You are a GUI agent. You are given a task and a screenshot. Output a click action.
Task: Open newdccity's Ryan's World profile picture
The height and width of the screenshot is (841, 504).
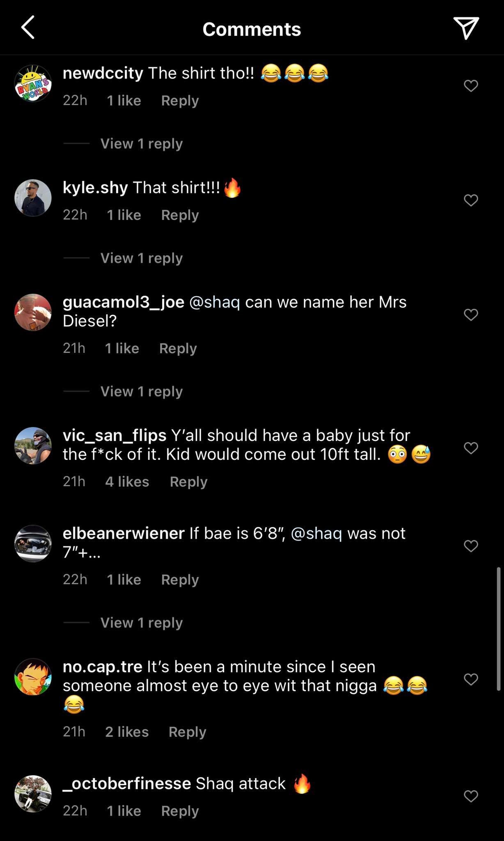tap(33, 83)
